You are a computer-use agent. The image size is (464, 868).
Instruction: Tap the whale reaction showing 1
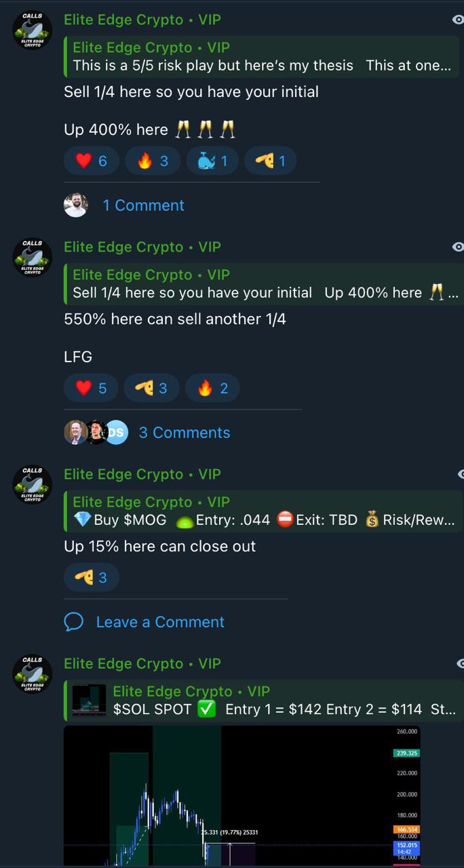(212, 161)
